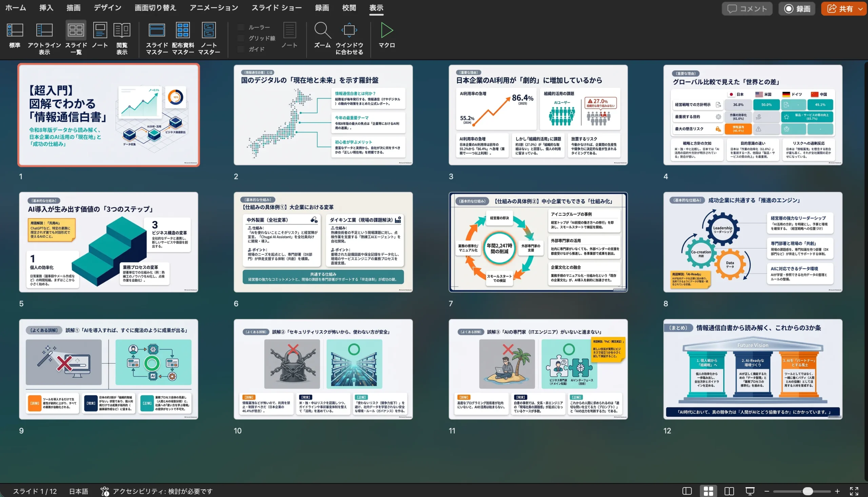Click the コメント button
868x497 pixels.
(x=747, y=9)
